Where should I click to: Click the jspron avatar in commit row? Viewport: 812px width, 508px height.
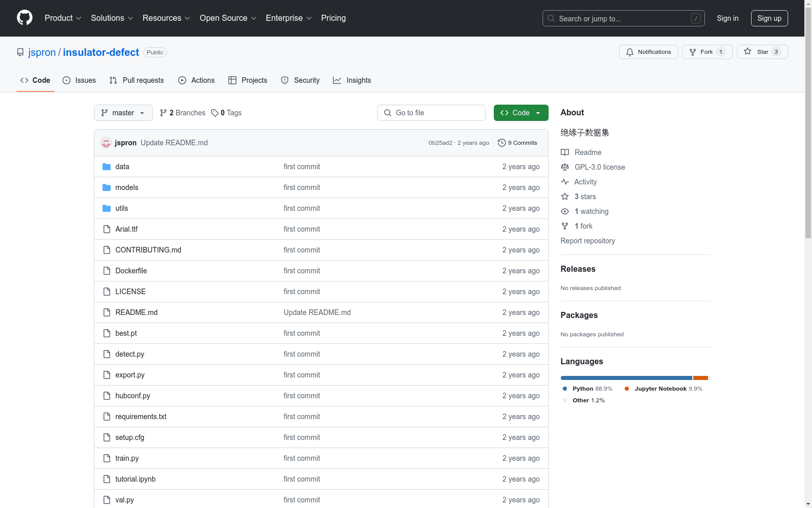tap(106, 143)
